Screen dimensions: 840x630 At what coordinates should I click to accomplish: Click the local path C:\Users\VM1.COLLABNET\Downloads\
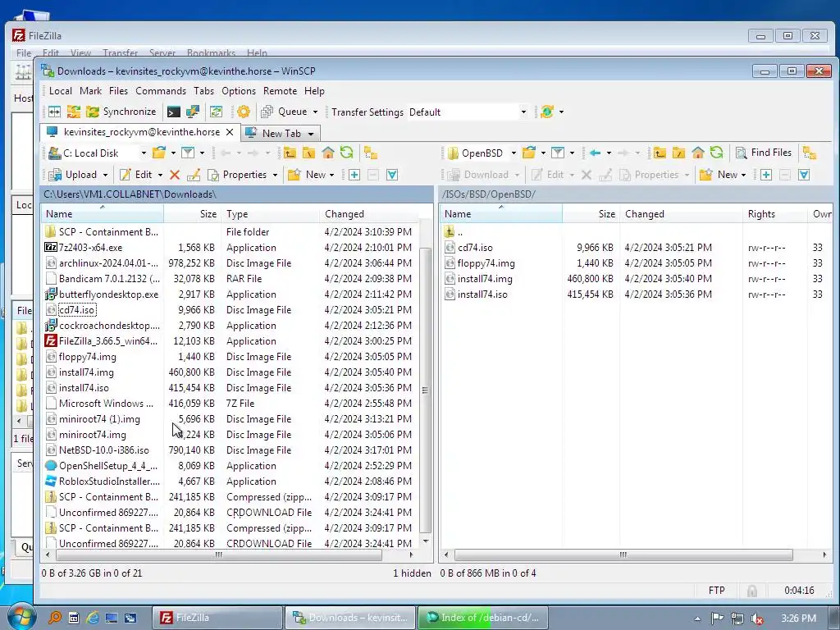click(x=130, y=194)
